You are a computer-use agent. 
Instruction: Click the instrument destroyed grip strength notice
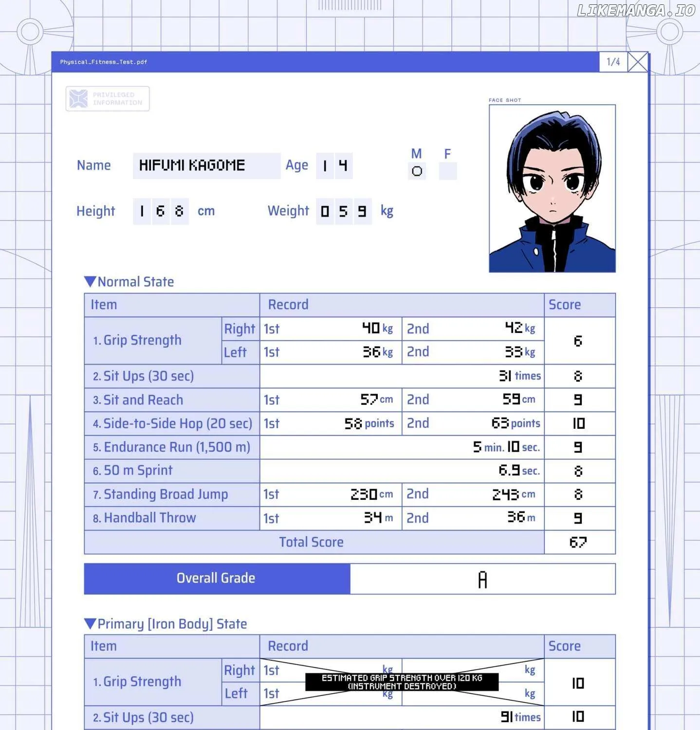402,682
